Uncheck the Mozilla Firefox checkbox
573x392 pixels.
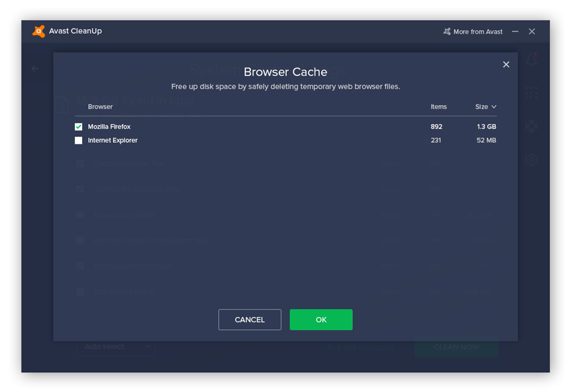pos(79,127)
